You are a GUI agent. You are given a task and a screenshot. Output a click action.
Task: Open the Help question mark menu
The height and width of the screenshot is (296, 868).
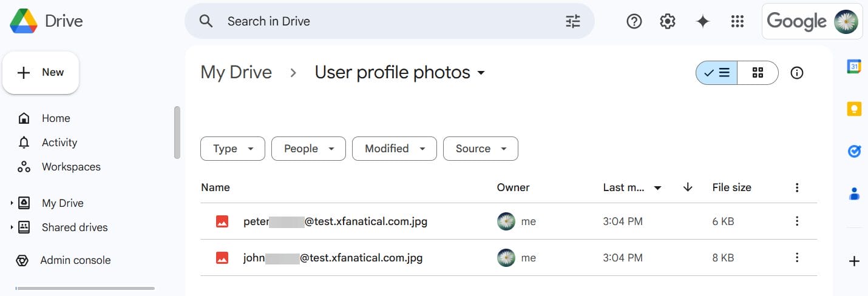[634, 21]
